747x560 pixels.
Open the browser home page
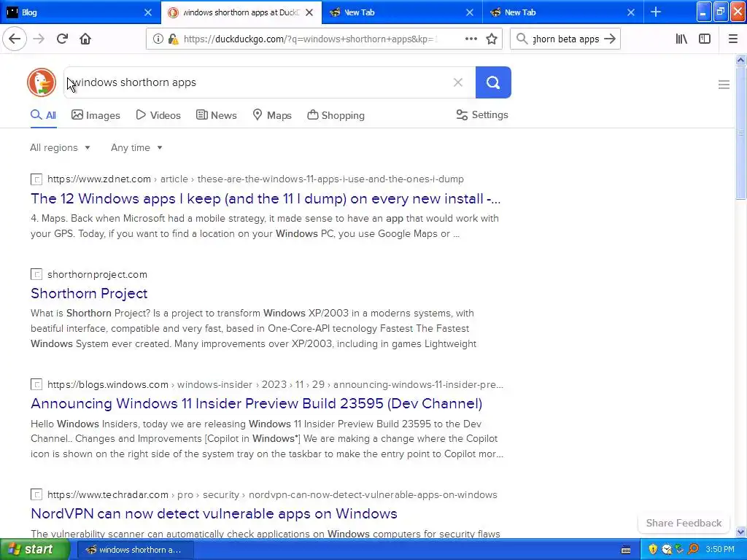[85, 39]
